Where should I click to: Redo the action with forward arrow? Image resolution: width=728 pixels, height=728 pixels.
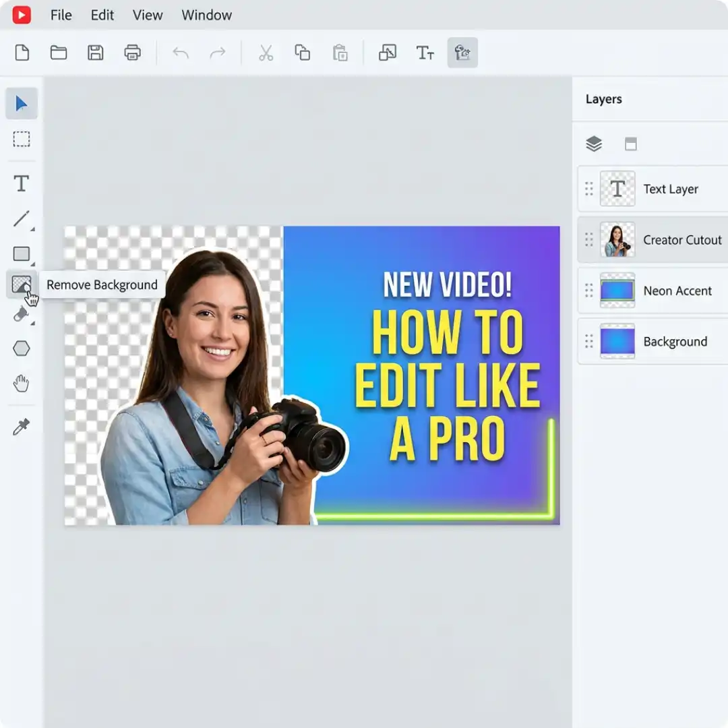pos(217,53)
